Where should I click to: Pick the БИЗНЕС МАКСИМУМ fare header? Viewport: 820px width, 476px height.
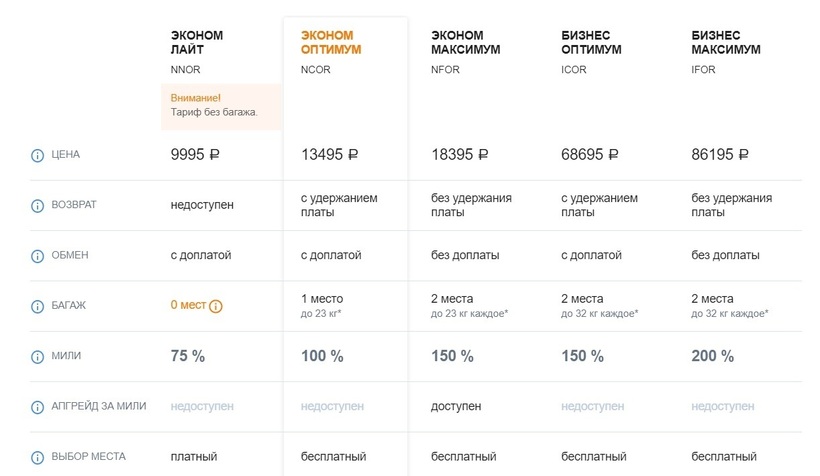(x=725, y=42)
